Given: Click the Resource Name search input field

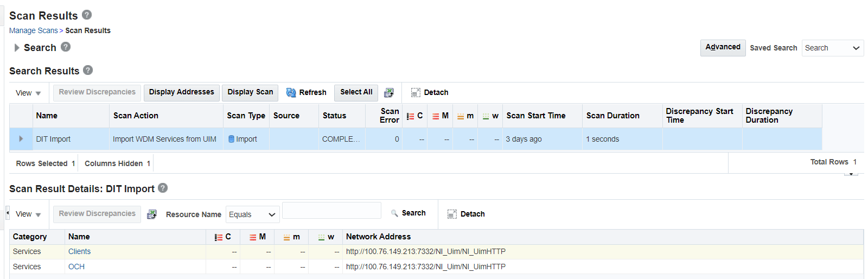Looking at the screenshot, I should click(331, 211).
